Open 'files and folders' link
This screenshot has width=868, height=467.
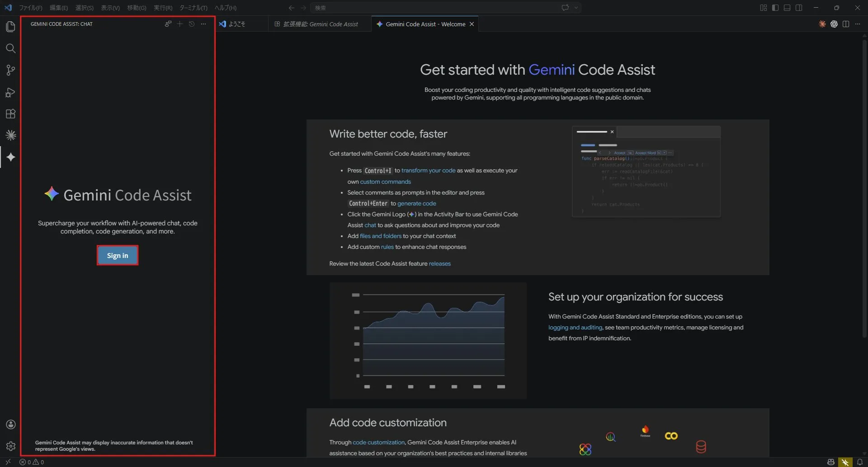point(381,236)
